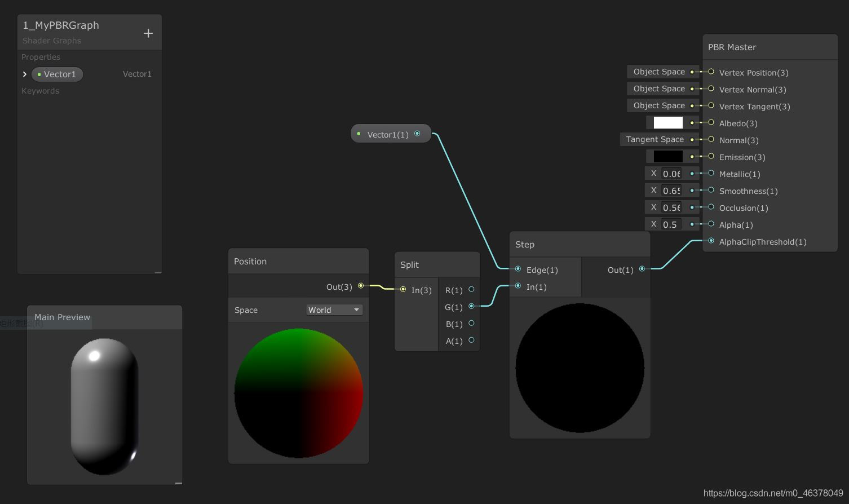
Task: Click the Main Preview panel title
Action: pyautogui.click(x=62, y=317)
